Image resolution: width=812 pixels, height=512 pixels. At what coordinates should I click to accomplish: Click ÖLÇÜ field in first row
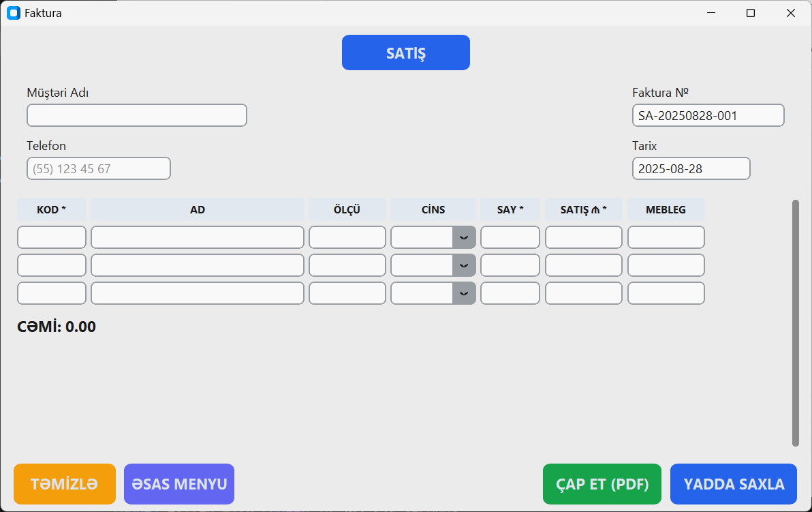click(x=347, y=237)
